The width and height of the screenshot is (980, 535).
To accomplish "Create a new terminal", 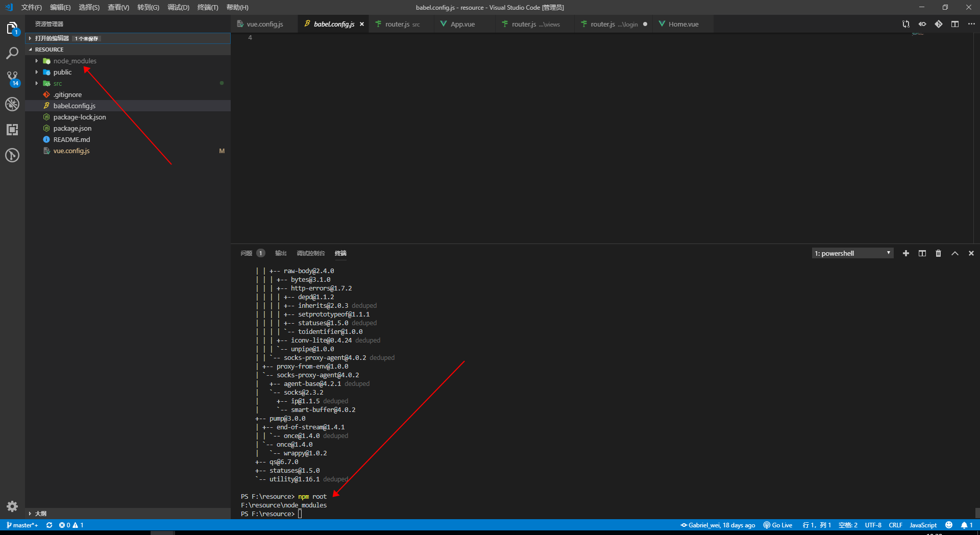I will [x=906, y=253].
